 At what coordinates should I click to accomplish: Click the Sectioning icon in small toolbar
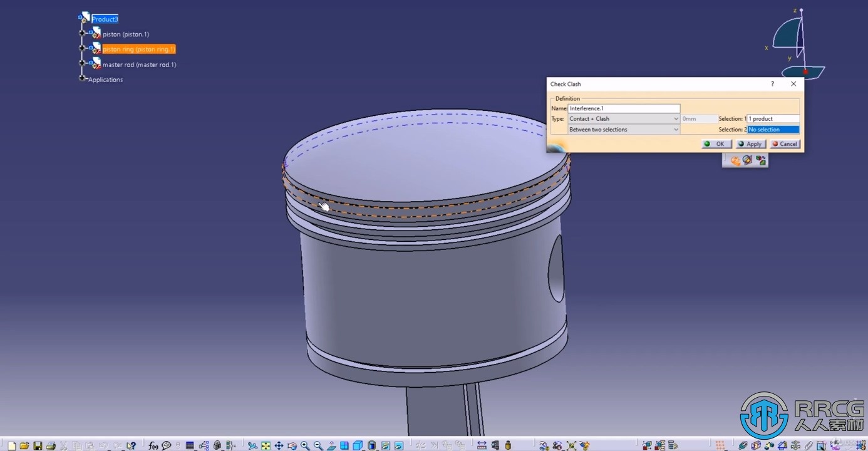point(748,161)
